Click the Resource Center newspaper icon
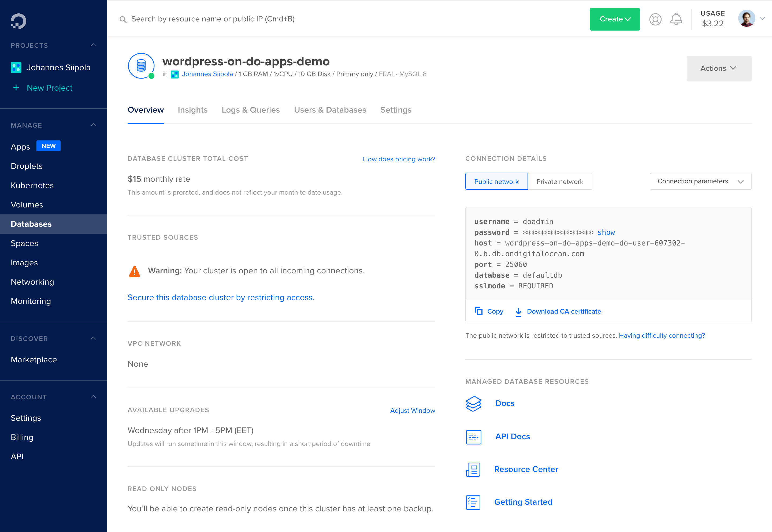This screenshot has height=532, width=772. coord(473,469)
